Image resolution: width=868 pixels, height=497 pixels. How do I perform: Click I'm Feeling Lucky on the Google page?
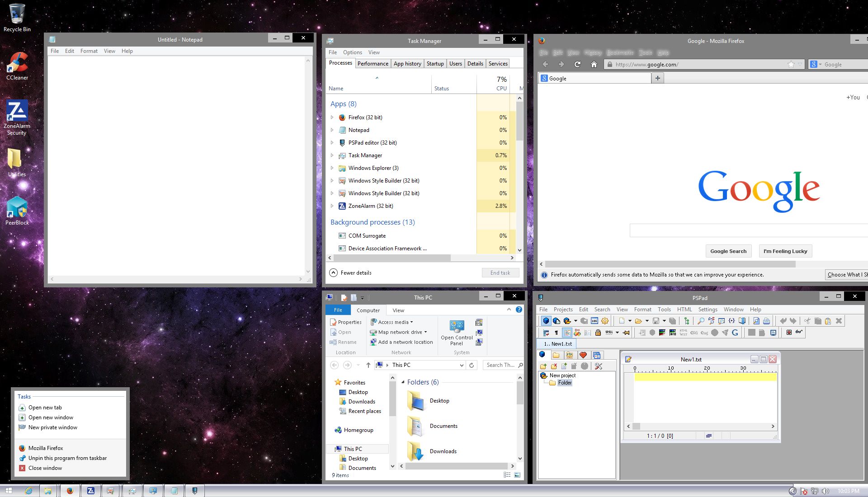tap(785, 251)
